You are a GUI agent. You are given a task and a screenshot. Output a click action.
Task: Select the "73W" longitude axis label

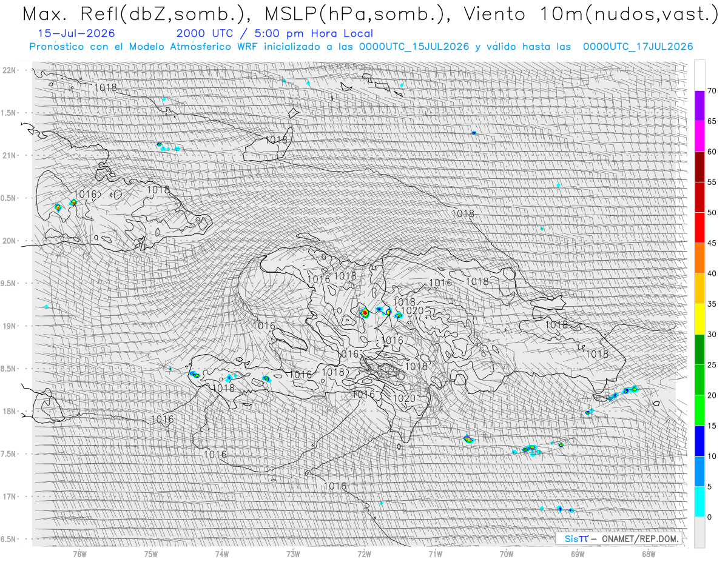293,553
